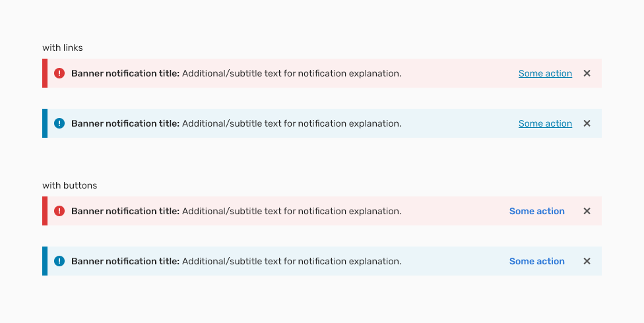This screenshot has width=644, height=323.
Task: Close the red banner under 'with buttons'
Action: (x=587, y=211)
